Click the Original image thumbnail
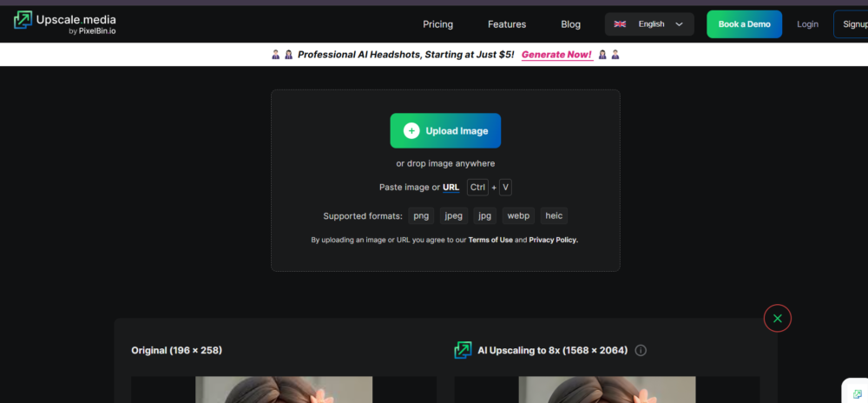The width and height of the screenshot is (868, 403). tap(284, 390)
